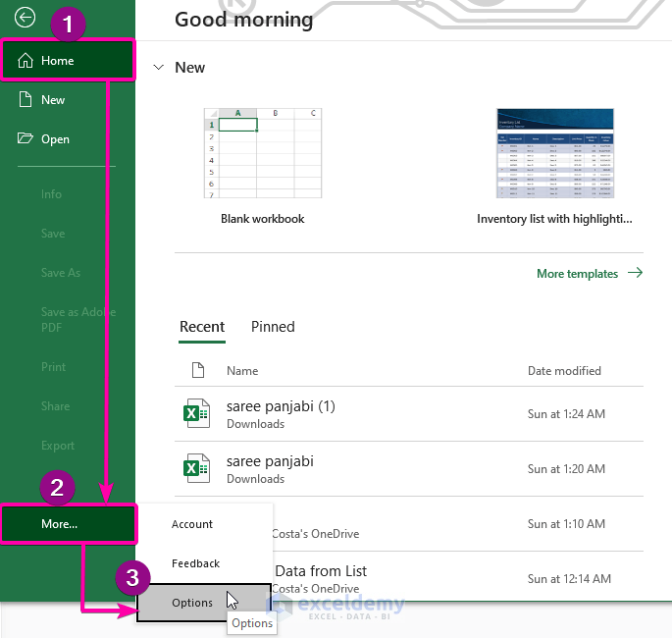672x638 pixels.
Task: Create a Blank workbook from thumbnail
Action: coord(262,153)
